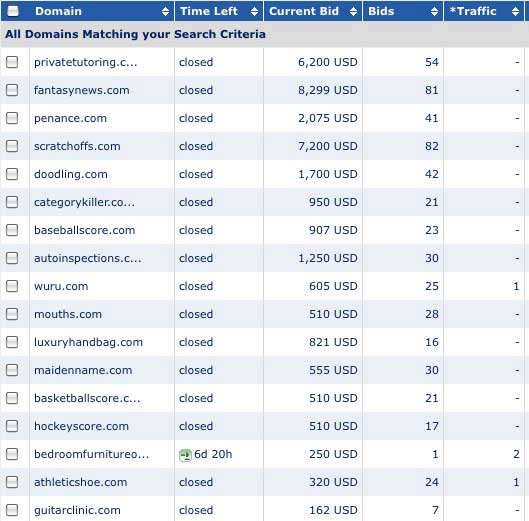Image resolution: width=529 pixels, height=521 pixels.
Task: Open athleticshoe.com auction page
Action: click(81, 482)
